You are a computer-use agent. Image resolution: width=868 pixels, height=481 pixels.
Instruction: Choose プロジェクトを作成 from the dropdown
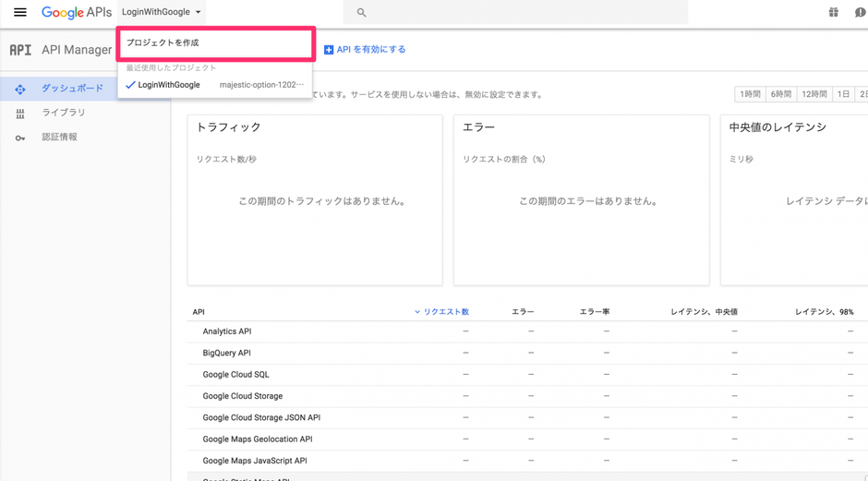coord(215,43)
